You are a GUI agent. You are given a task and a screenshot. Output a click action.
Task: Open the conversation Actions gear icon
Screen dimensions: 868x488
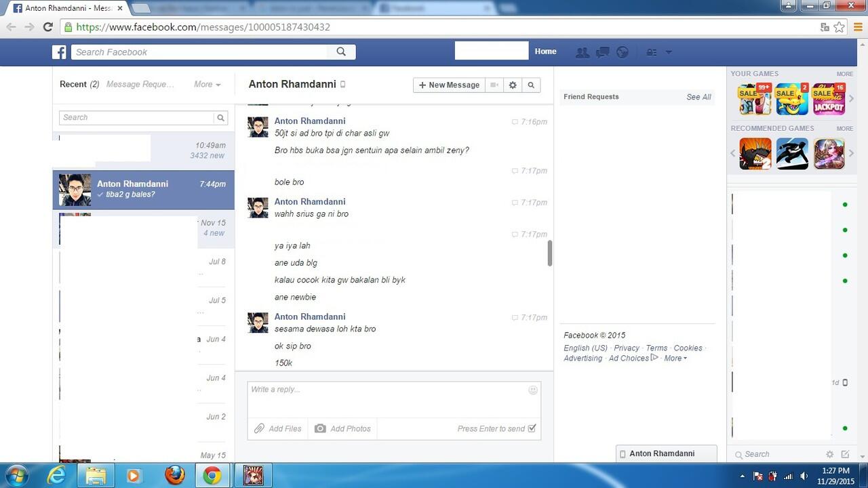click(513, 85)
